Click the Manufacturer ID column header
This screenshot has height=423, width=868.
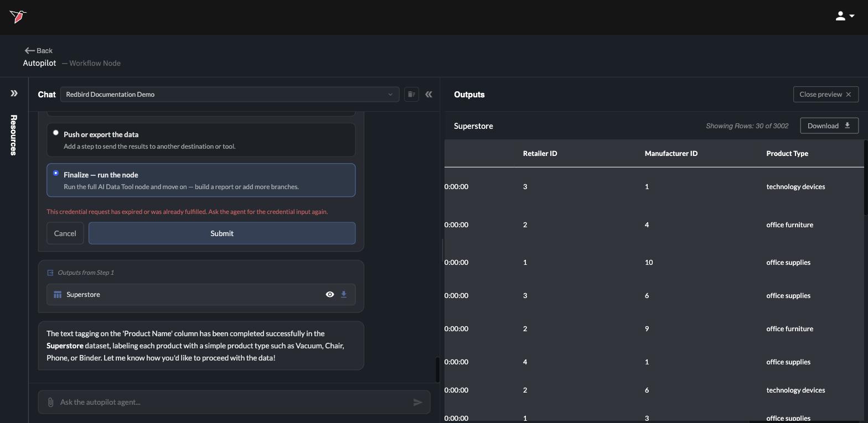click(671, 153)
